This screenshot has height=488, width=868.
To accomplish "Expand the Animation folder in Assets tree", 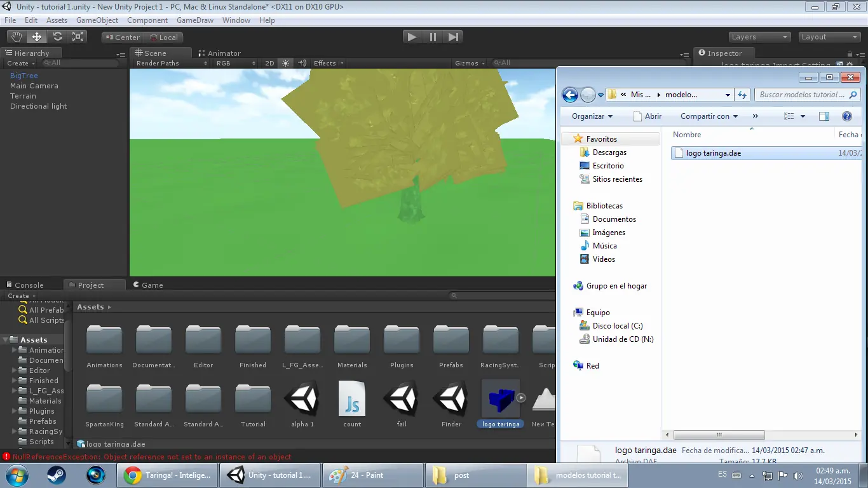I will coord(15,350).
